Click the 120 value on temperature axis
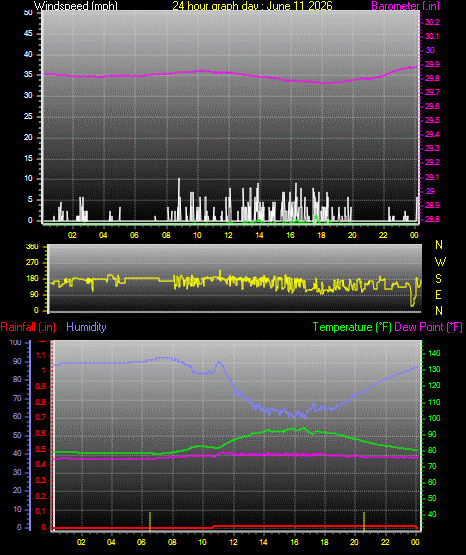Image resolution: width=466 pixels, height=555 pixels. point(434,385)
